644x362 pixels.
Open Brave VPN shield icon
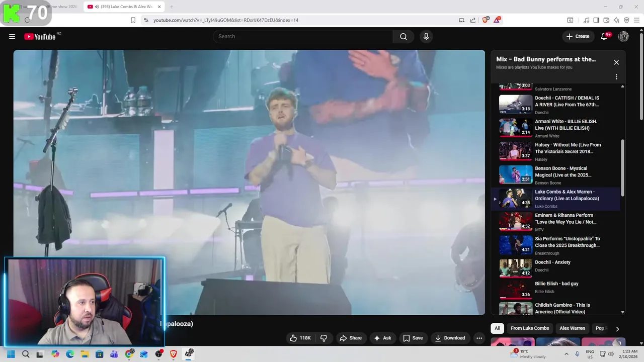[x=626, y=20]
